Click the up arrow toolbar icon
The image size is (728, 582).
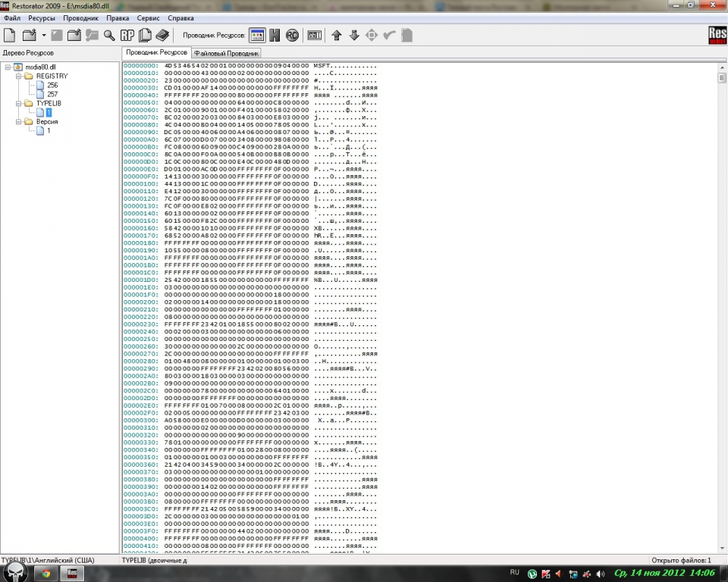coord(337,35)
